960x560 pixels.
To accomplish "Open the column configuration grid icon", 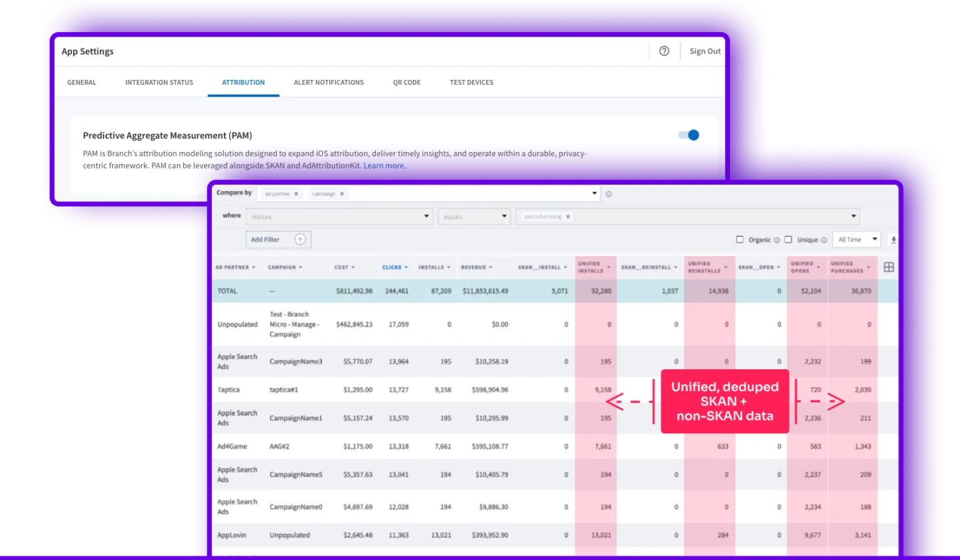I will click(889, 267).
